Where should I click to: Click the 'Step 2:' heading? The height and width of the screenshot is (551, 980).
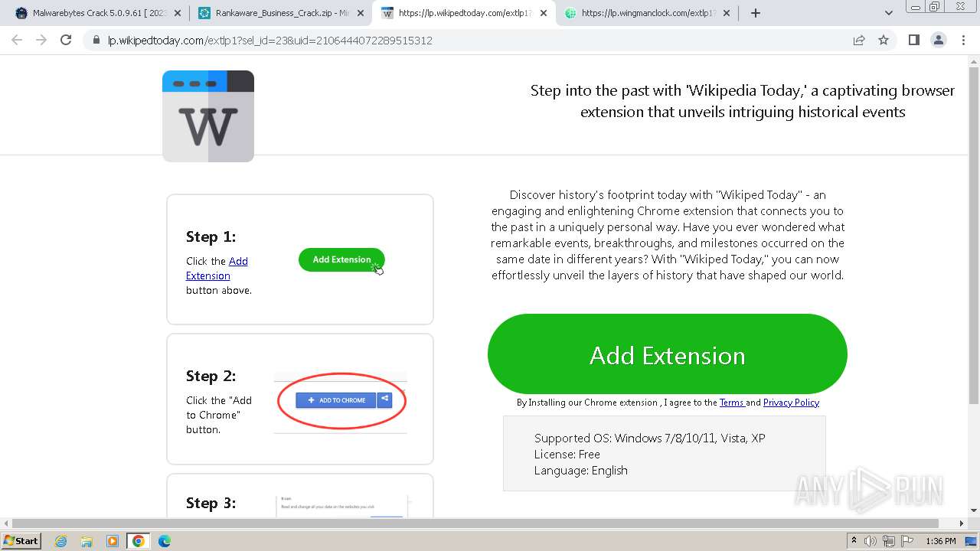tap(211, 376)
